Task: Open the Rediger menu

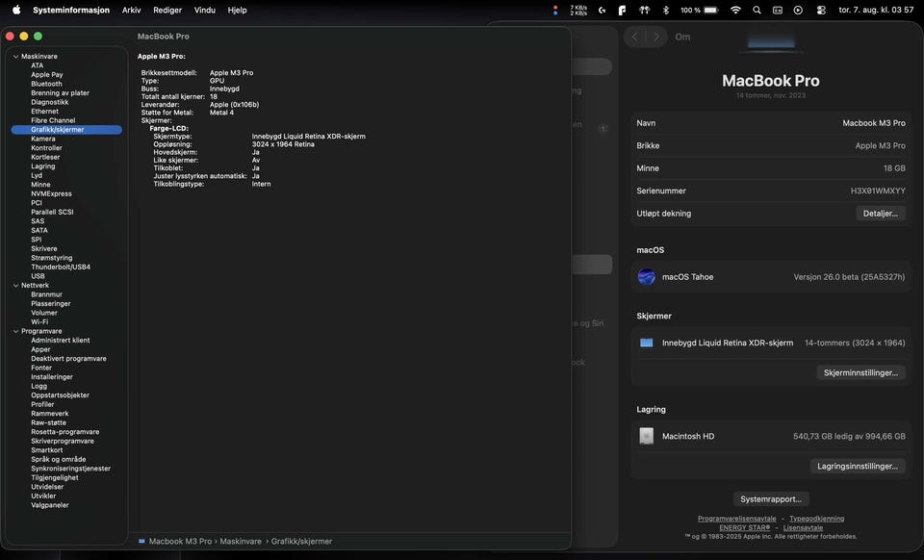Action: [x=167, y=10]
